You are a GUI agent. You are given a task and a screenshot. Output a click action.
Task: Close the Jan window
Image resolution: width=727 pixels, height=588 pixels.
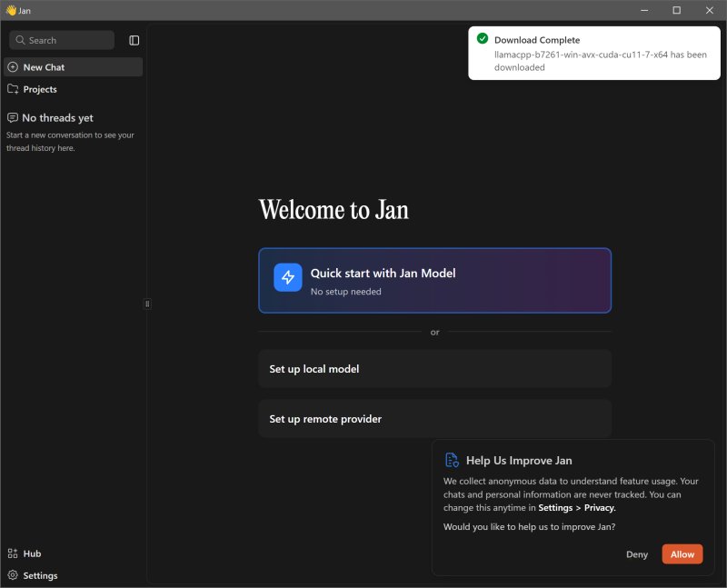[x=710, y=10]
